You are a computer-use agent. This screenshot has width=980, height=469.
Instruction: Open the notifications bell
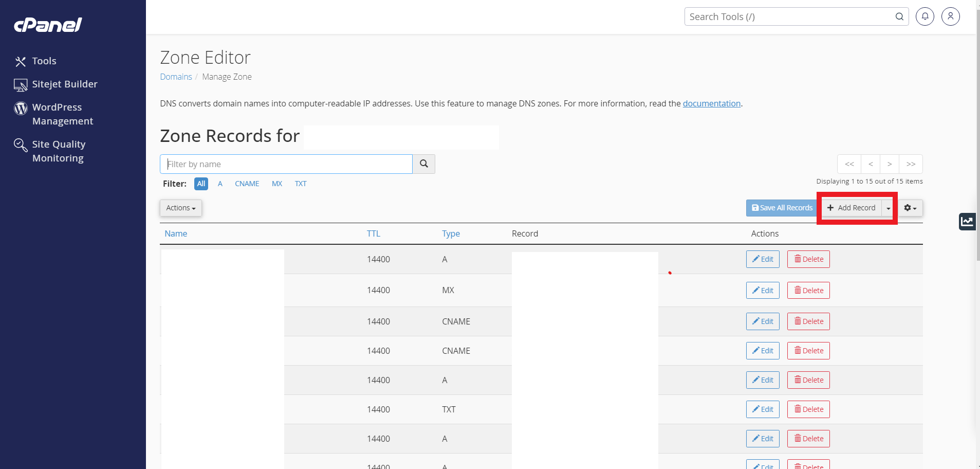coord(924,16)
